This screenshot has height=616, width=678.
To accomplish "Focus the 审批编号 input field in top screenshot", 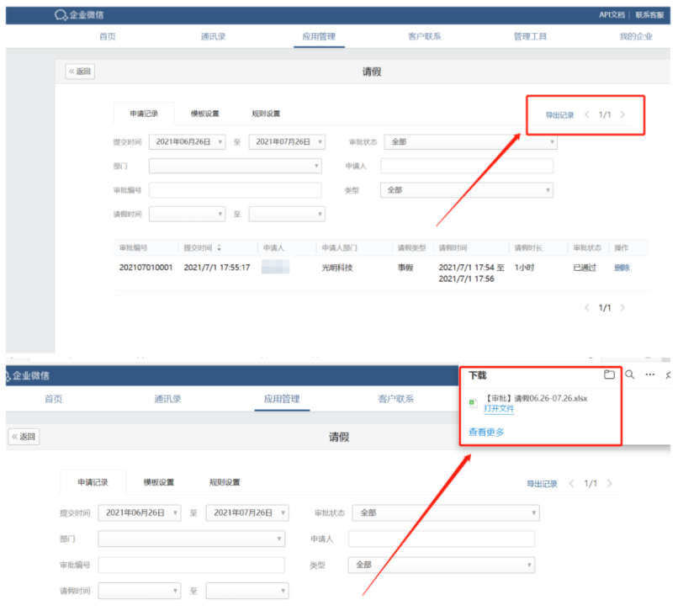I will pyautogui.click(x=236, y=190).
